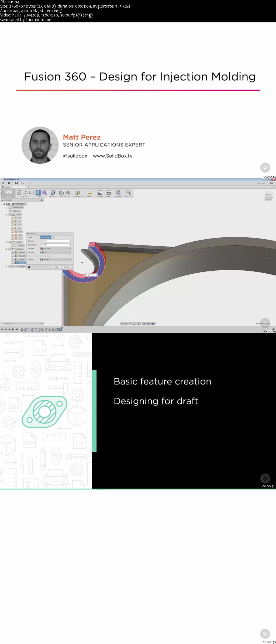The height and width of the screenshot is (644, 276).
Task: Click the Make 3D print icon
Action: click(x=109, y=192)
